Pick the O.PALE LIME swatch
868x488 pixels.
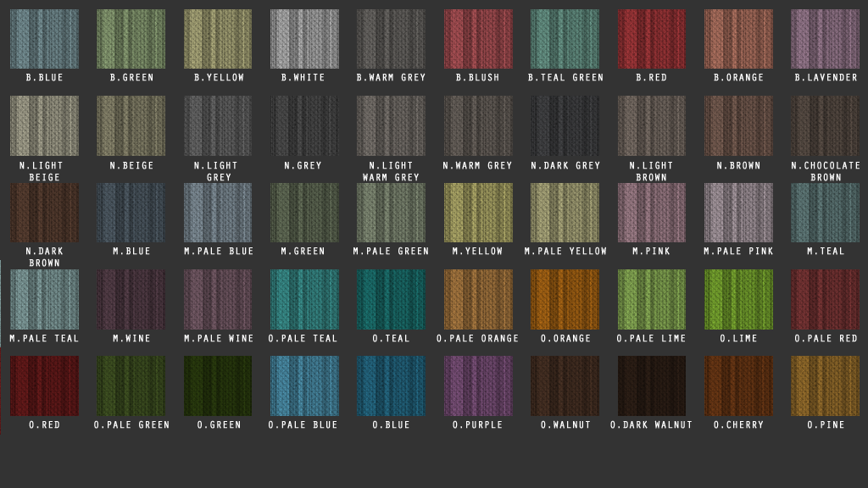coord(652,299)
